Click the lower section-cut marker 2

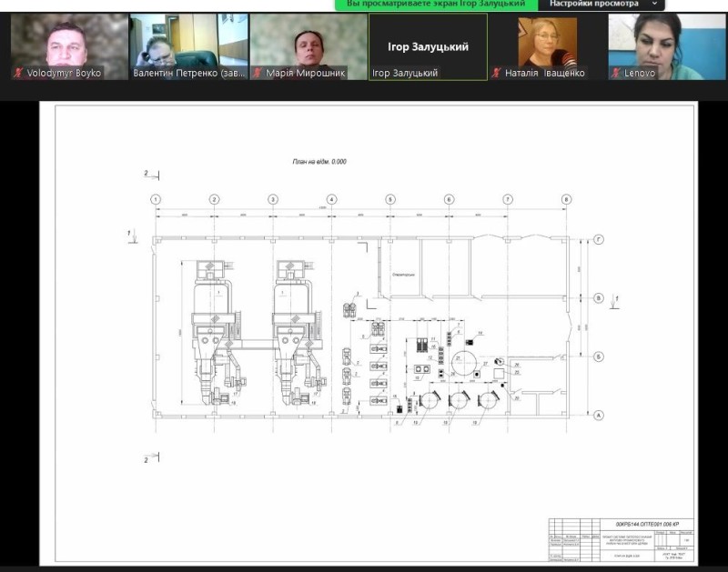(146, 460)
